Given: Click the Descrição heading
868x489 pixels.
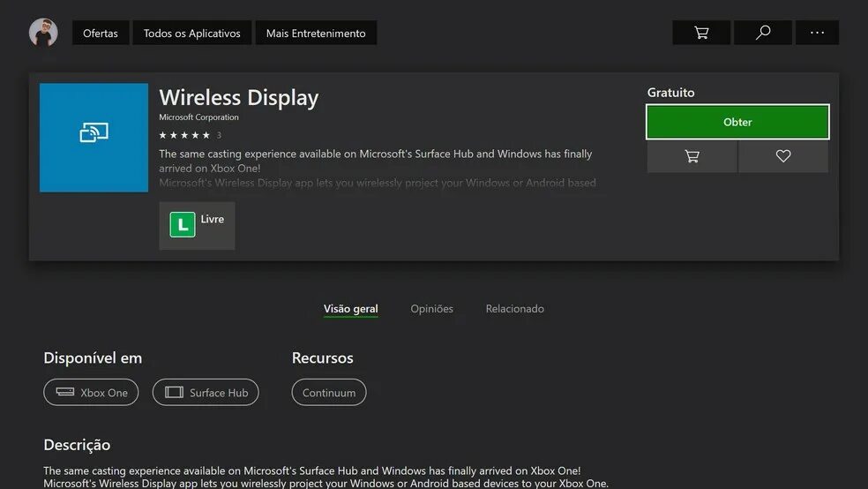Looking at the screenshot, I should coord(77,445).
